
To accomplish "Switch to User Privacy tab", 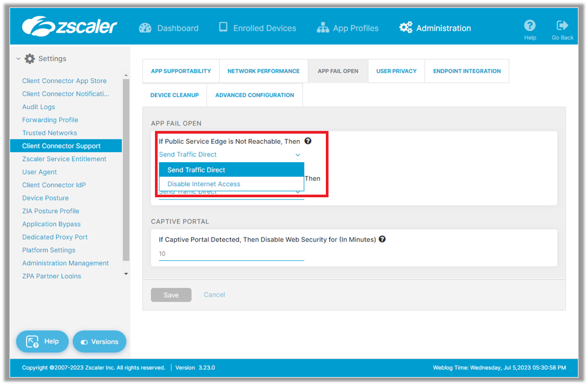I will pos(396,71).
